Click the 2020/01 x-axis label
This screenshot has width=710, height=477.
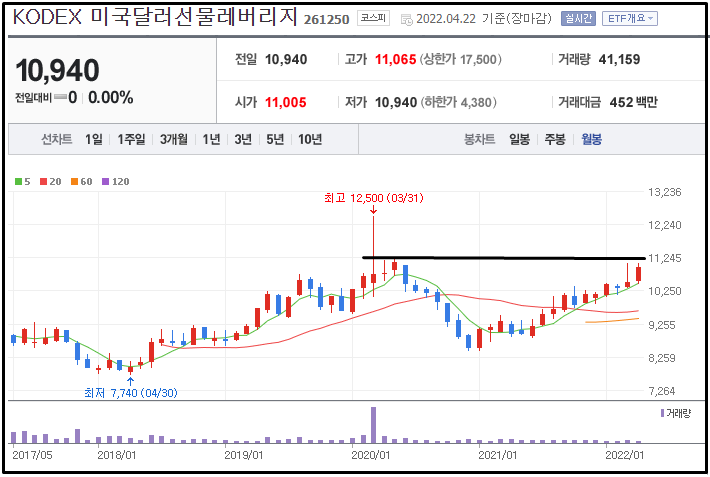pyautogui.click(x=370, y=455)
